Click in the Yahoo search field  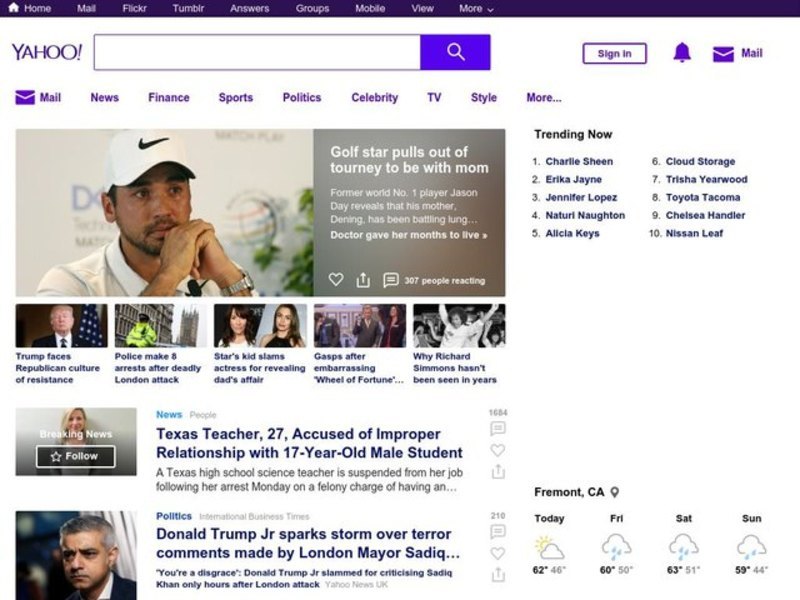click(257, 52)
